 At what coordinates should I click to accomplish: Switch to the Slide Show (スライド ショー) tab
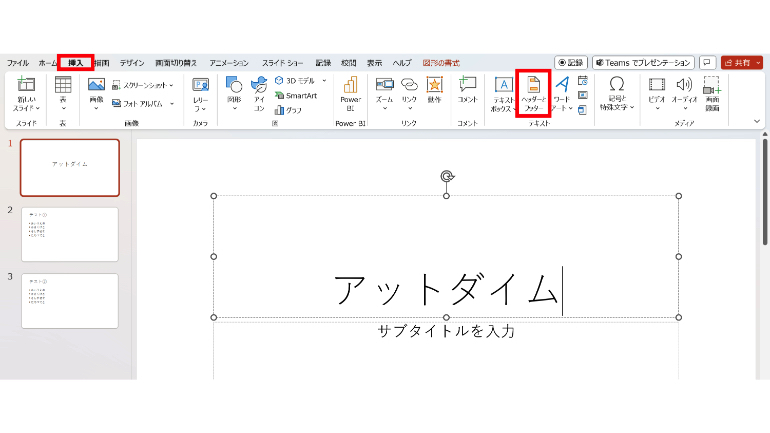282,63
